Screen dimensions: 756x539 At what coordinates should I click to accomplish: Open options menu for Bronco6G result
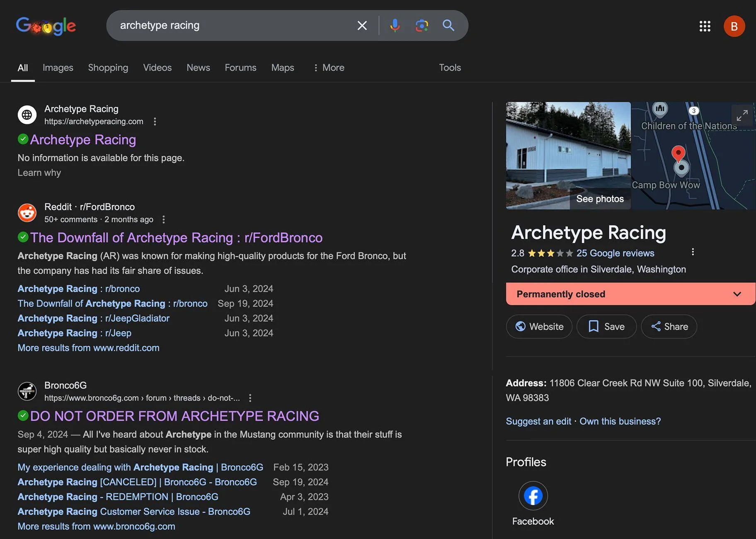click(x=250, y=398)
